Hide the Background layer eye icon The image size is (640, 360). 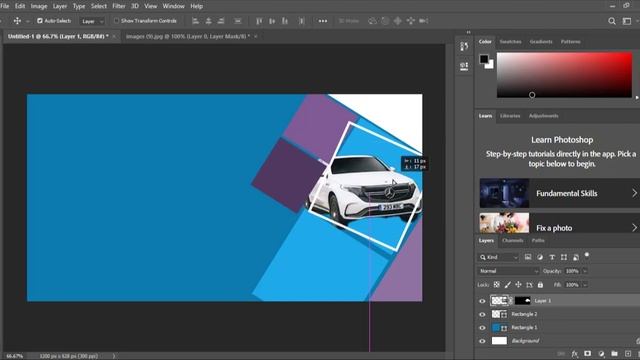(482, 341)
